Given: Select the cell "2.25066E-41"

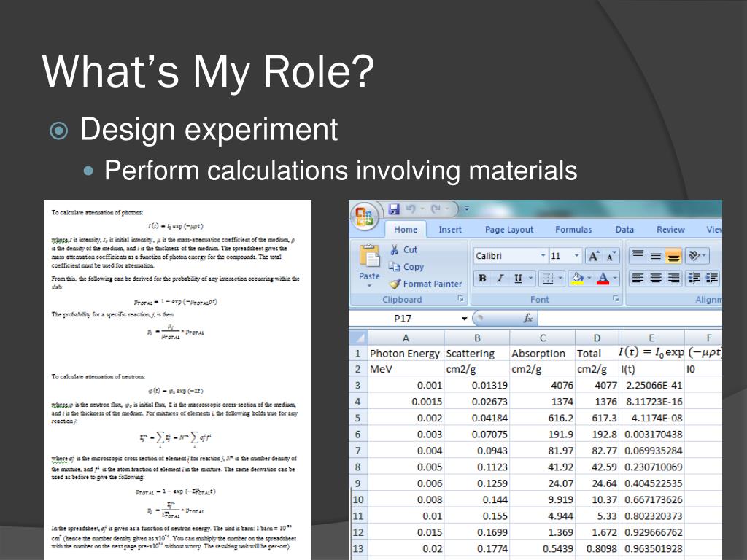Looking at the screenshot, I should (x=651, y=385).
